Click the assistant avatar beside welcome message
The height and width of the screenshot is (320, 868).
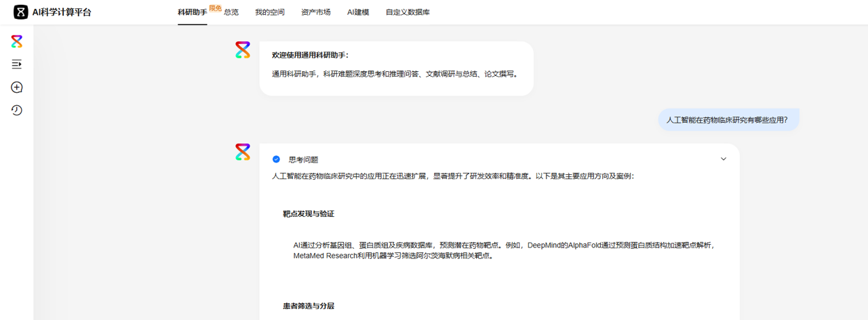[x=243, y=49]
